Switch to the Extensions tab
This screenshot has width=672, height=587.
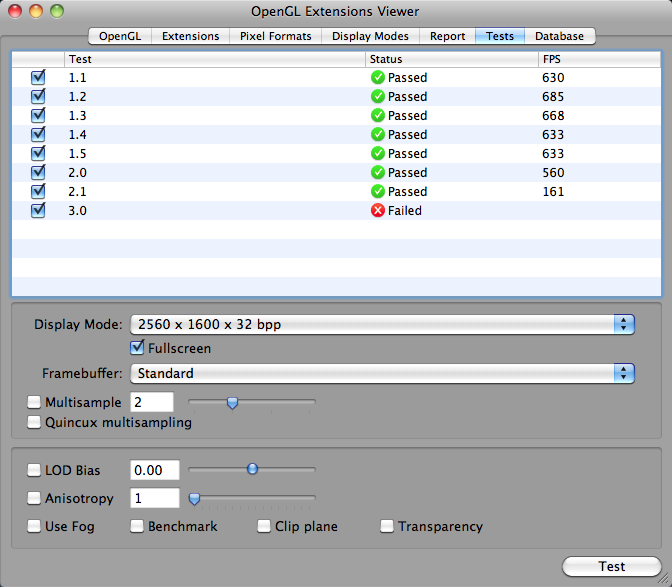tap(190, 36)
